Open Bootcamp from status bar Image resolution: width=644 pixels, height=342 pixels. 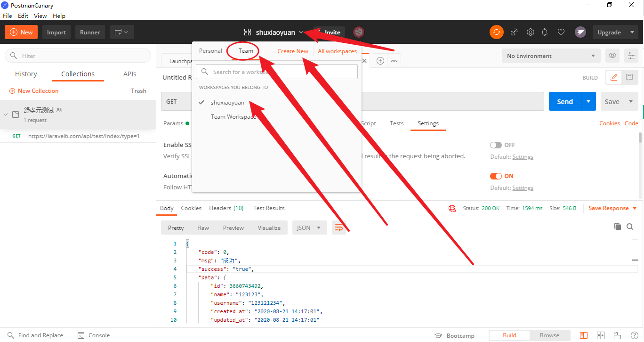coord(454,335)
